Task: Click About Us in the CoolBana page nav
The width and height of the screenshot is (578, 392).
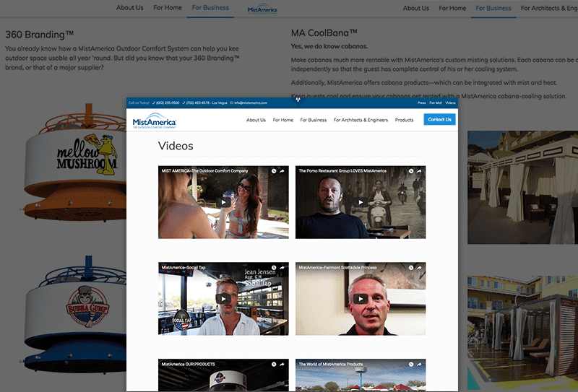Action: click(x=416, y=8)
